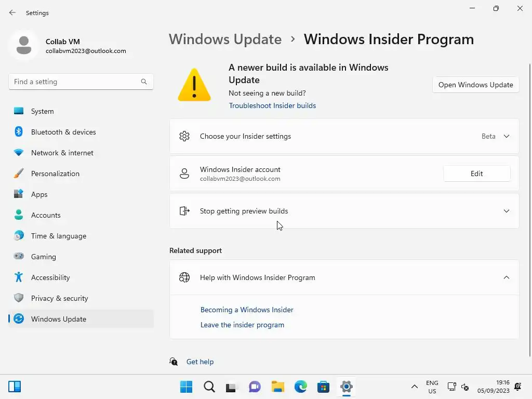
Task: Open the Becoming a Windows Insider link
Action: tap(247, 310)
